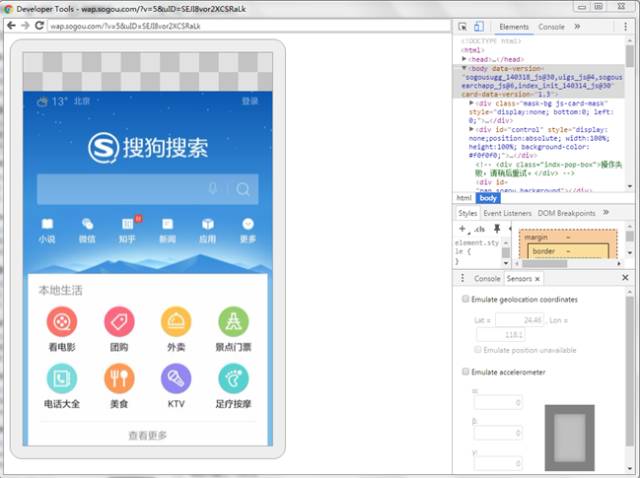The height and width of the screenshot is (478, 640).
Task: Click the Lat latitude input field
Action: [520, 320]
